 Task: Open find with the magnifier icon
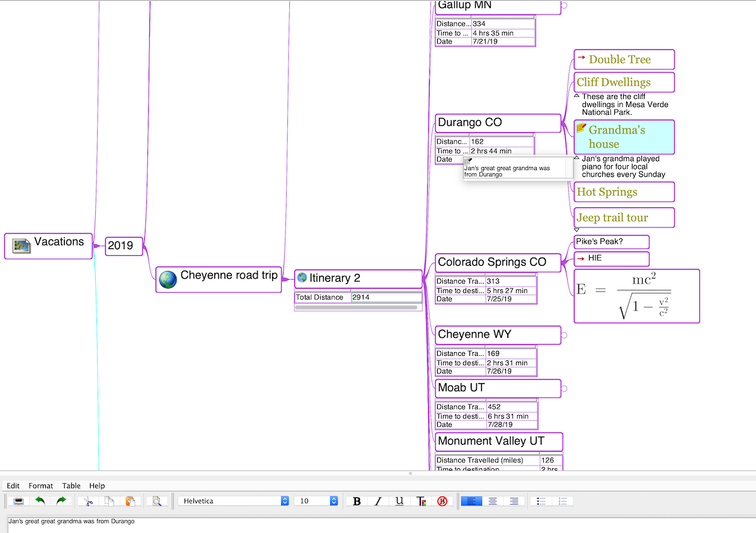pyautogui.click(x=156, y=501)
